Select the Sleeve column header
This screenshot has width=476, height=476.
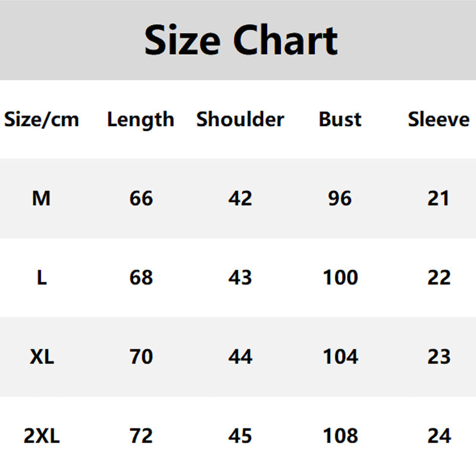439,120
